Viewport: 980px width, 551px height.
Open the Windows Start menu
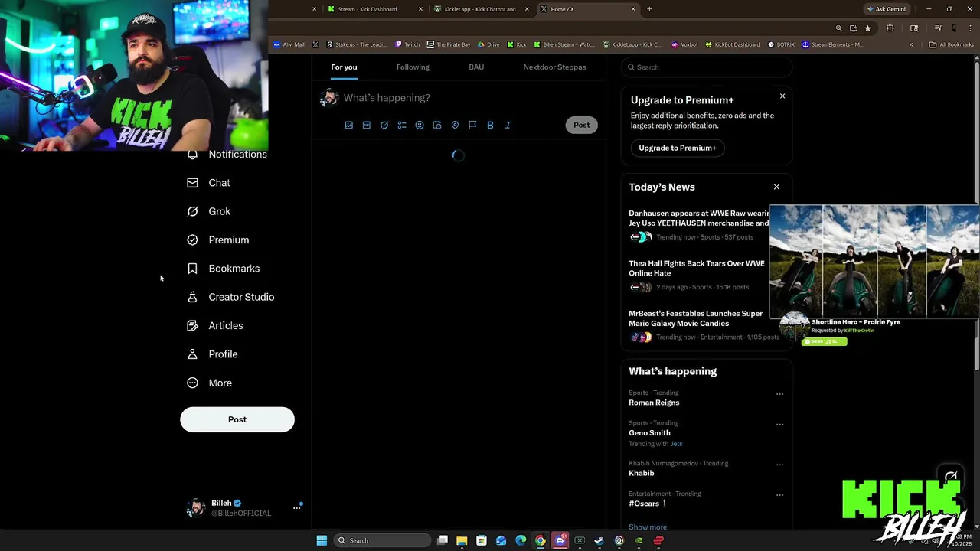pos(322,540)
